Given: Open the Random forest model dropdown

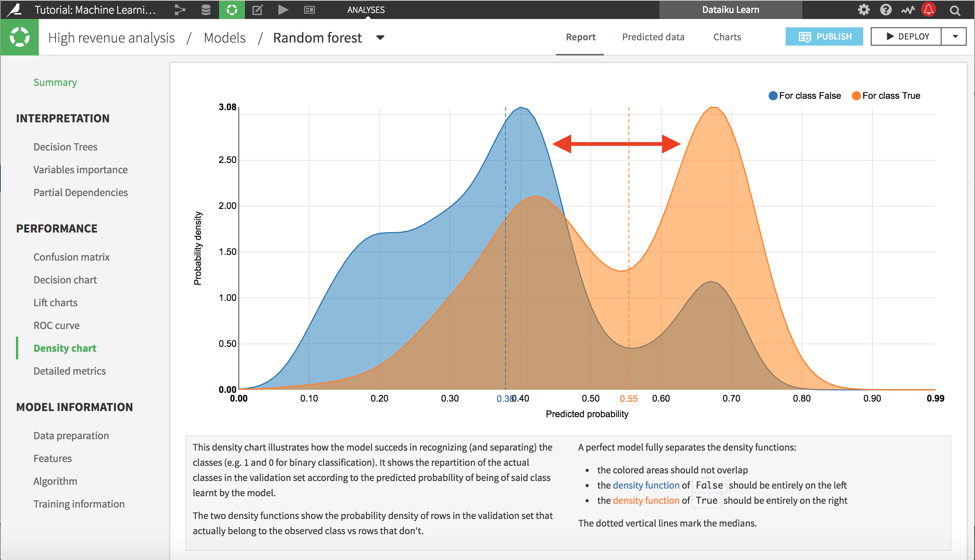Looking at the screenshot, I should coord(380,38).
